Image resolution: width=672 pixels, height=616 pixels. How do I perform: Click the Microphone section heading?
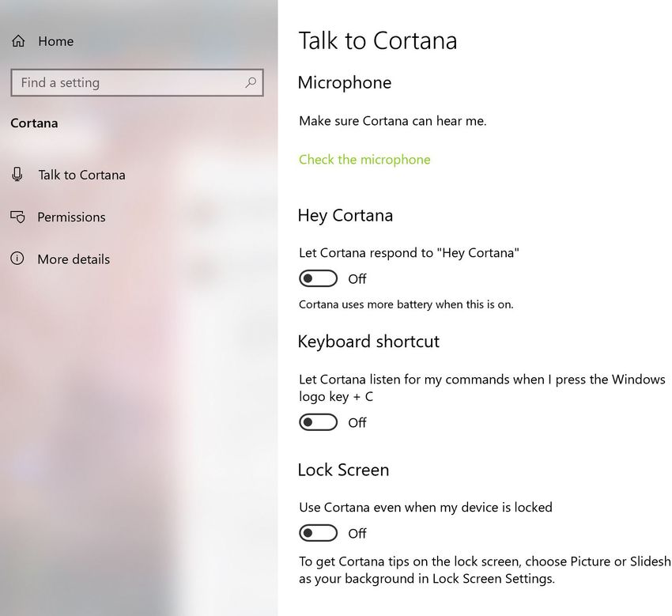coord(345,83)
